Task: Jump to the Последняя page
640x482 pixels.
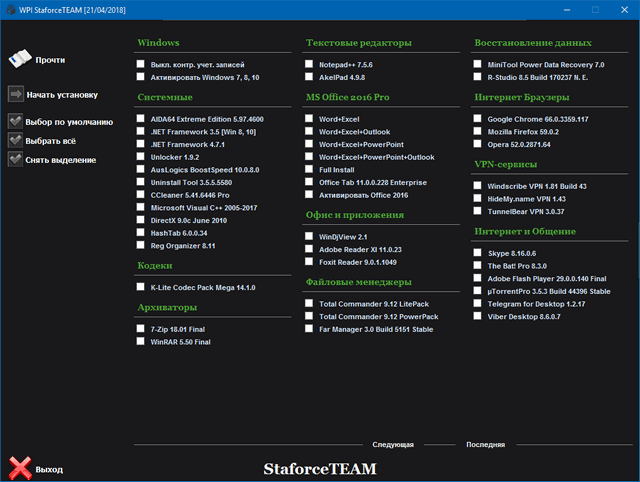Action: pyautogui.click(x=485, y=444)
